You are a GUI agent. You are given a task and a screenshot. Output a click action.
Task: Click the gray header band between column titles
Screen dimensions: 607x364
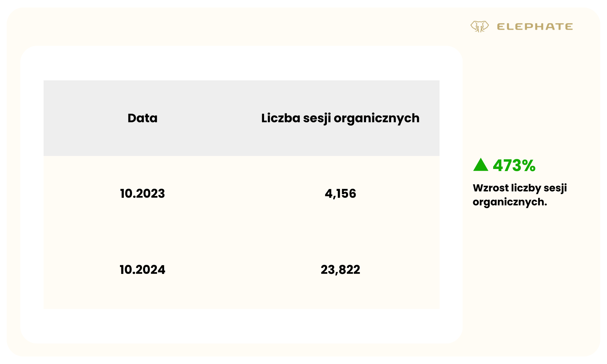pyautogui.click(x=209, y=118)
